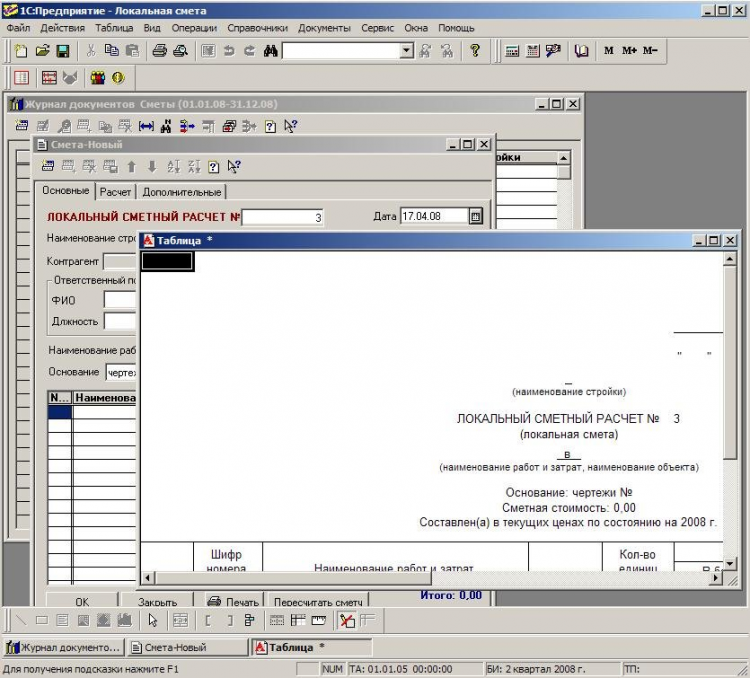The image size is (750, 678).
Task: Click scroll right arrow in Таблица window
Action: pyautogui.click(x=716, y=578)
